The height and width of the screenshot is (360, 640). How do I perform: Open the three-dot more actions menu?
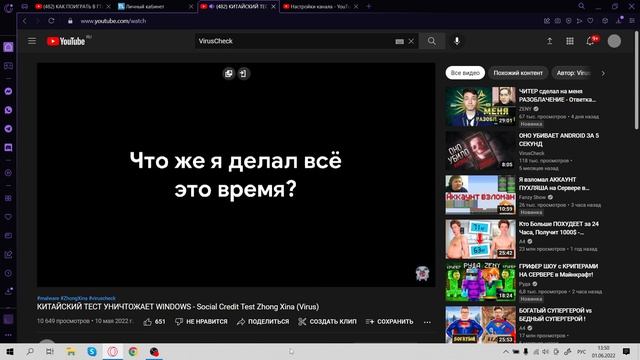[x=427, y=322]
